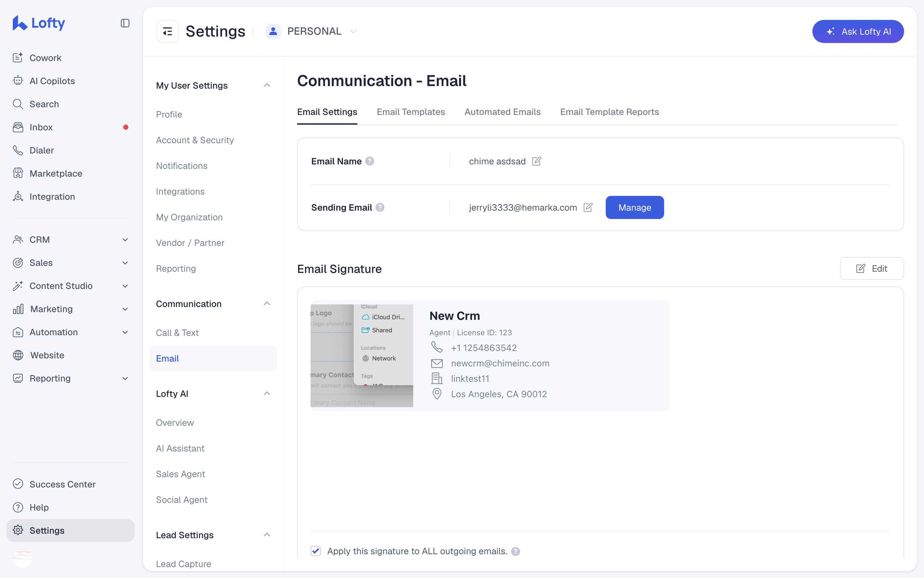Open Social Agent settings
This screenshot has width=924, height=578.
click(182, 500)
